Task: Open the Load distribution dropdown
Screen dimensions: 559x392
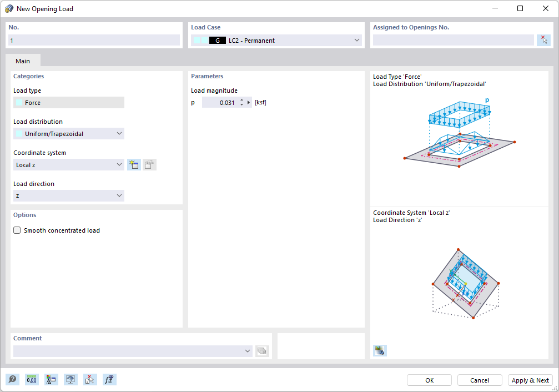Action: pyautogui.click(x=119, y=133)
